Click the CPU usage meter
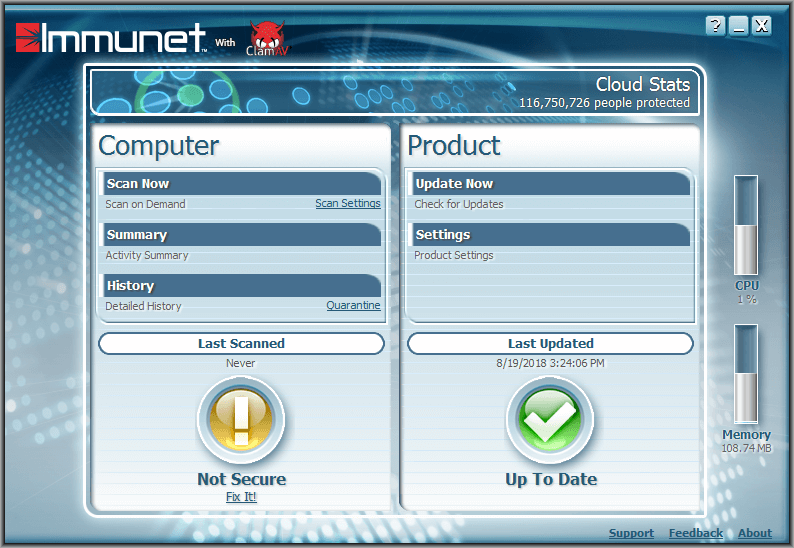 point(746,226)
